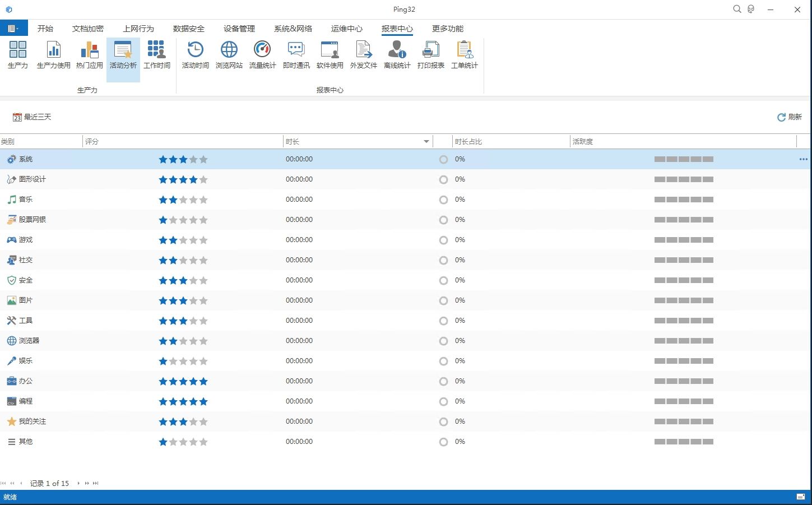812x505 pixels.
Task: Open the 即时通讯 report
Action: [x=296, y=55]
